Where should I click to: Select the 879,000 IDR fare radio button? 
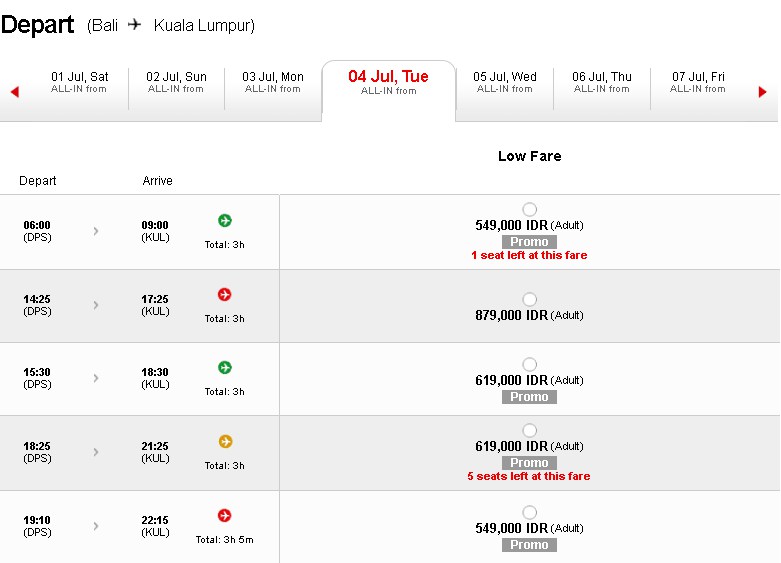tap(529, 299)
